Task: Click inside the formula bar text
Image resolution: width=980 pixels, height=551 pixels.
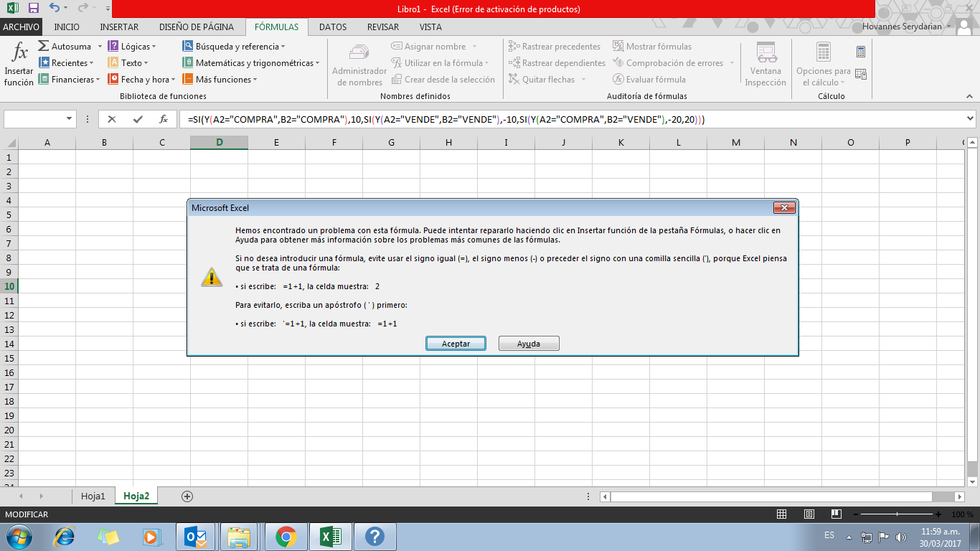Action: 446,119
